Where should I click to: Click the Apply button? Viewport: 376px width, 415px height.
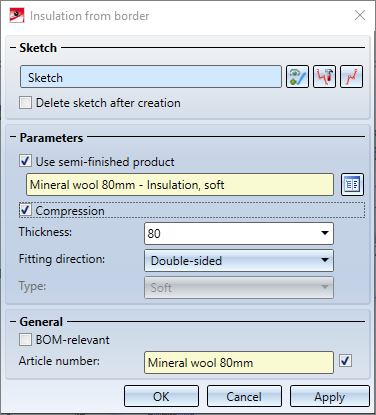[x=330, y=396]
